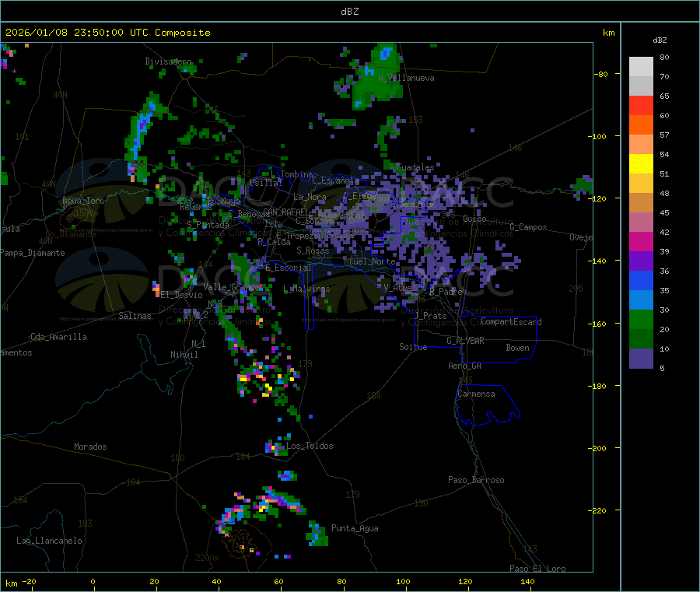
Task: Select the G_Campos label
Action: point(528,227)
